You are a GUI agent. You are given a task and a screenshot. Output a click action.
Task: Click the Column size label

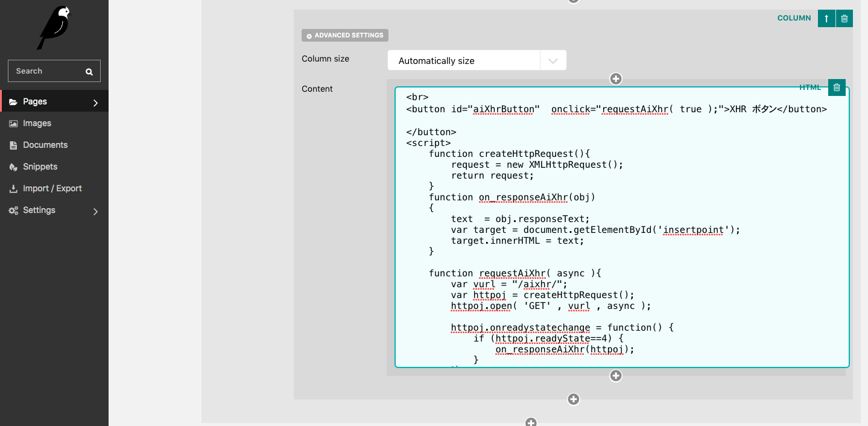pos(325,59)
